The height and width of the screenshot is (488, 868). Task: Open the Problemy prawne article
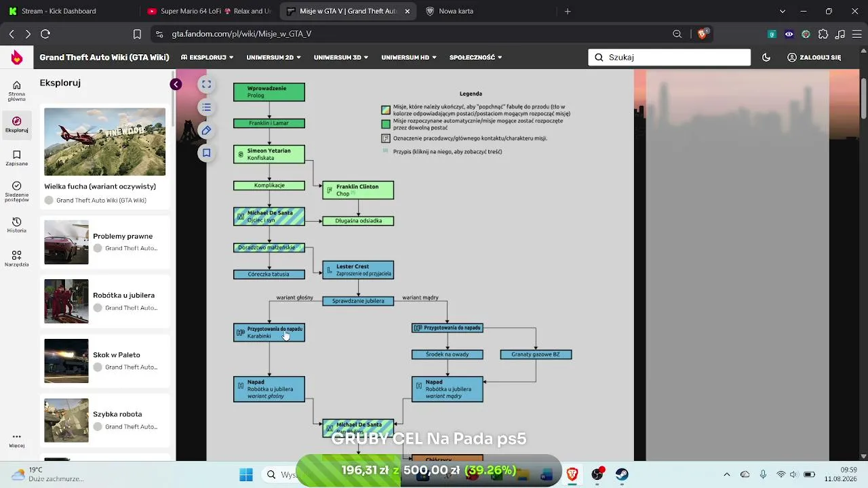click(x=104, y=242)
